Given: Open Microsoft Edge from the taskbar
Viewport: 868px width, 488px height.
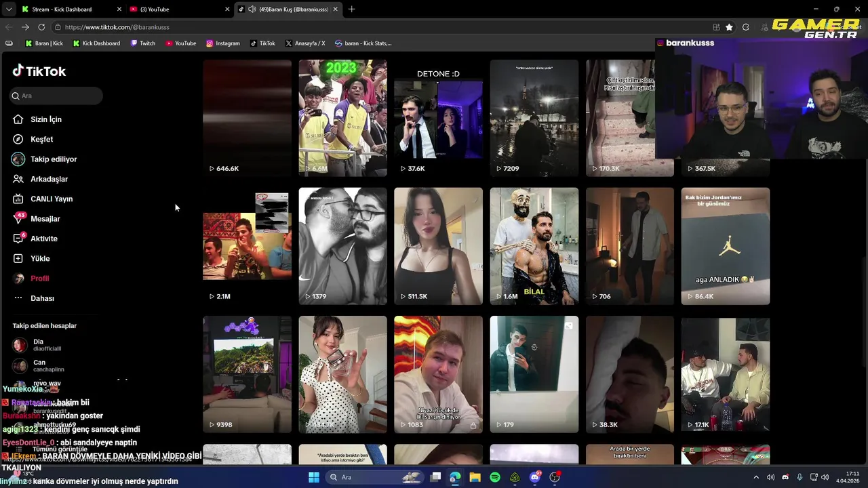Looking at the screenshot, I should [455, 477].
